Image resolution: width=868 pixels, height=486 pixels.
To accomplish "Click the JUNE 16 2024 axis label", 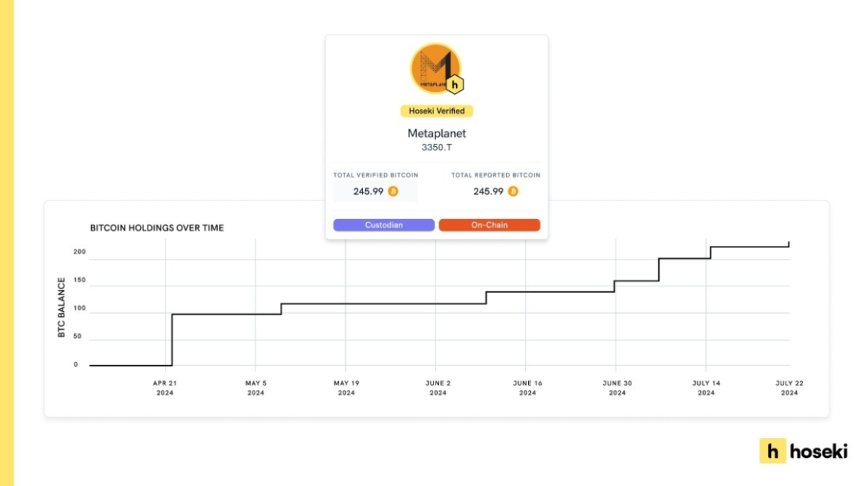I will pyautogui.click(x=527, y=388).
